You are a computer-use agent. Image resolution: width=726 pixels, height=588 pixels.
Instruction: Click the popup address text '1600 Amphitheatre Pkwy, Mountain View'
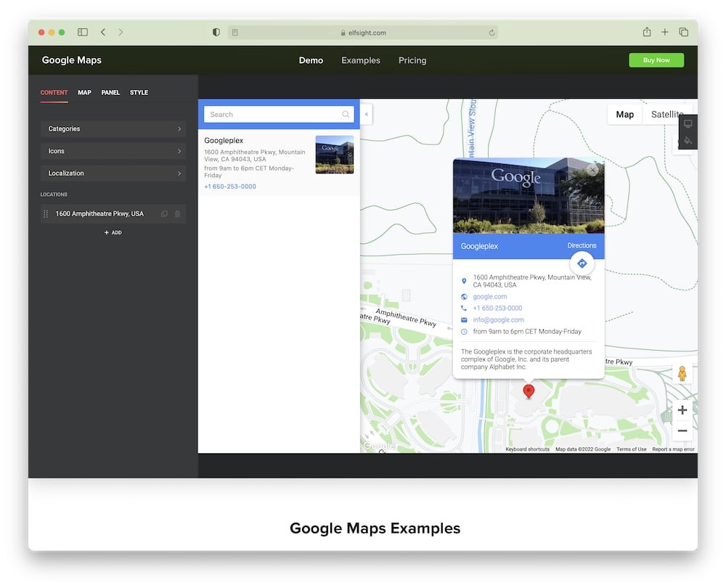click(532, 281)
